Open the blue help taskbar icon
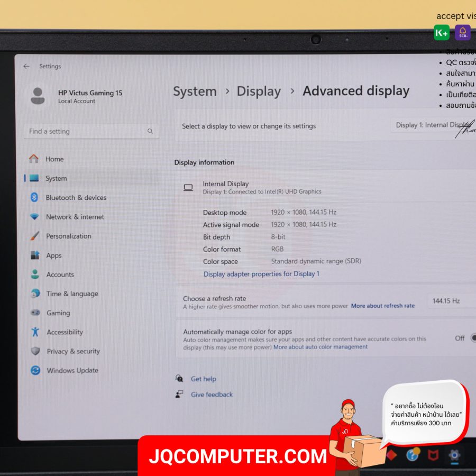Image resolution: width=476 pixels, height=476 pixels. 413,454
